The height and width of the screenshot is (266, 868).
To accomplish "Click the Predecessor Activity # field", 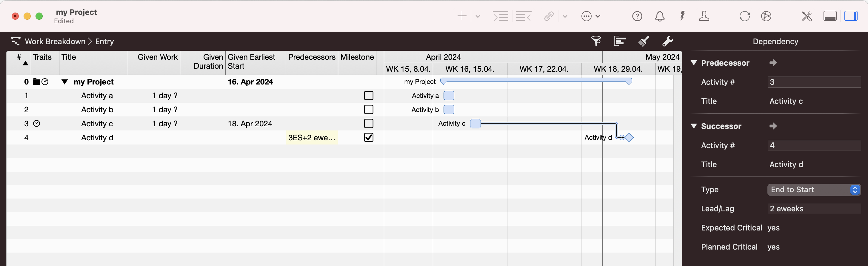I will click(x=814, y=82).
